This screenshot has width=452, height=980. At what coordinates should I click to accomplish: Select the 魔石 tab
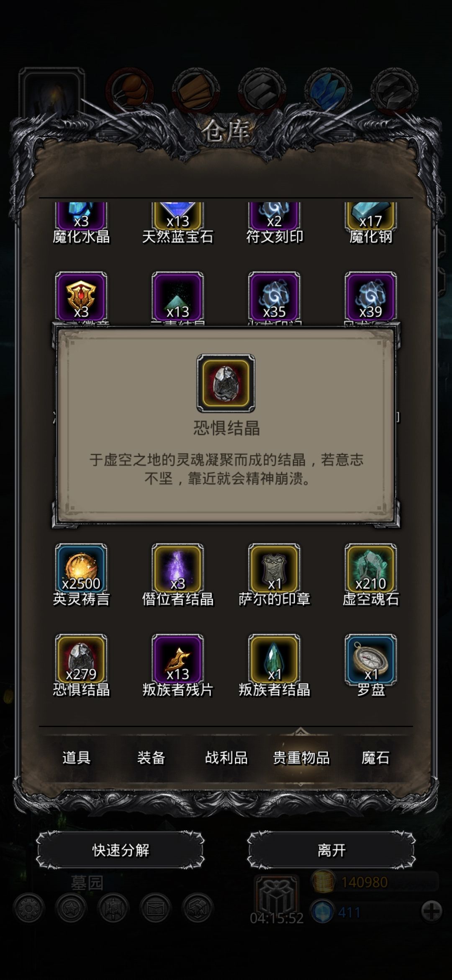pos(375,757)
